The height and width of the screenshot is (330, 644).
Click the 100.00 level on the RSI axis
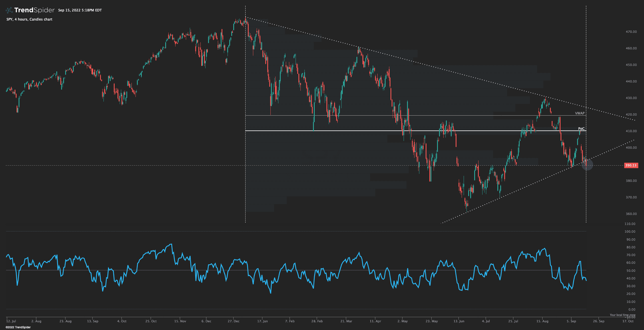pyautogui.click(x=630, y=232)
